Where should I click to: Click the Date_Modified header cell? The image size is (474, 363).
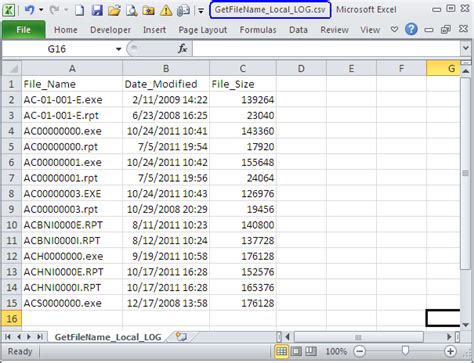coord(166,84)
